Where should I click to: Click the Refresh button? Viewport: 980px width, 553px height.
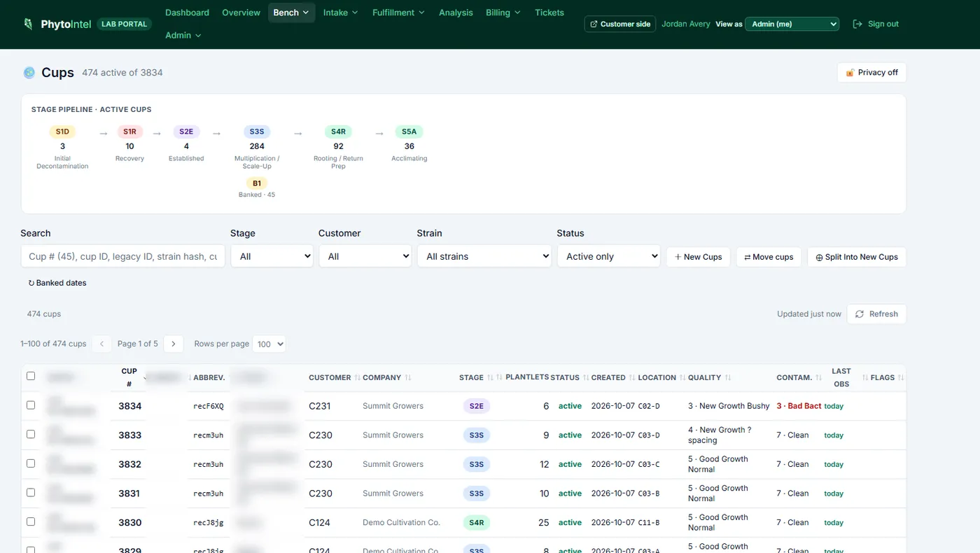pyautogui.click(x=876, y=314)
